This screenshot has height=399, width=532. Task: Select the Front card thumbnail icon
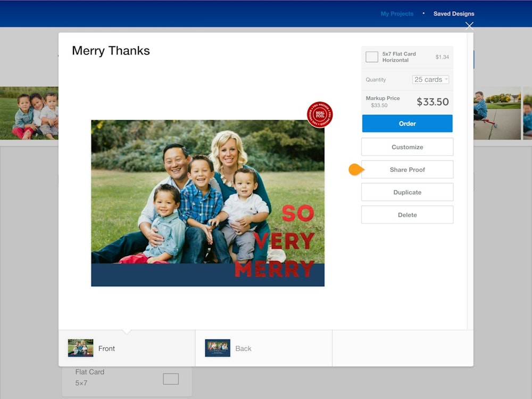pos(80,348)
